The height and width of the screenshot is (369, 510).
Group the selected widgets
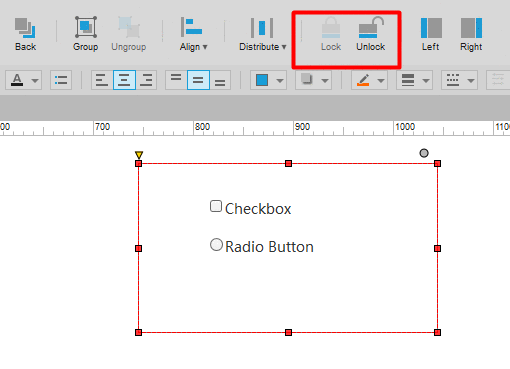tap(86, 34)
